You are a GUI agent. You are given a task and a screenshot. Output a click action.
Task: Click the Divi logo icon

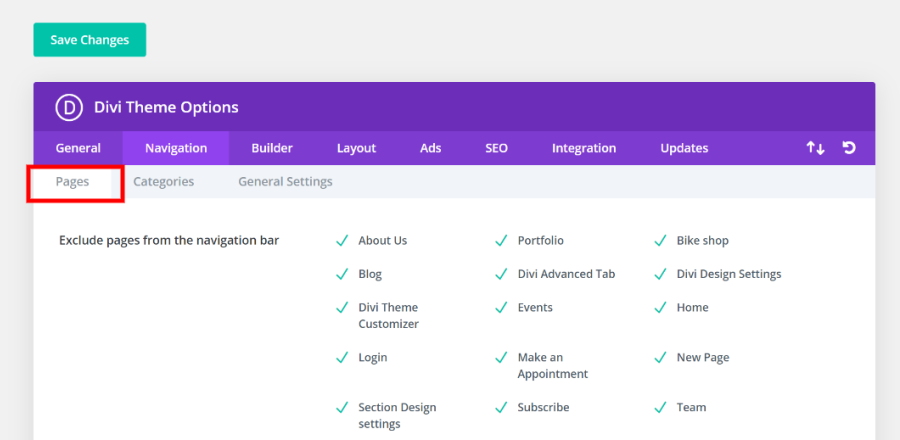(x=69, y=107)
